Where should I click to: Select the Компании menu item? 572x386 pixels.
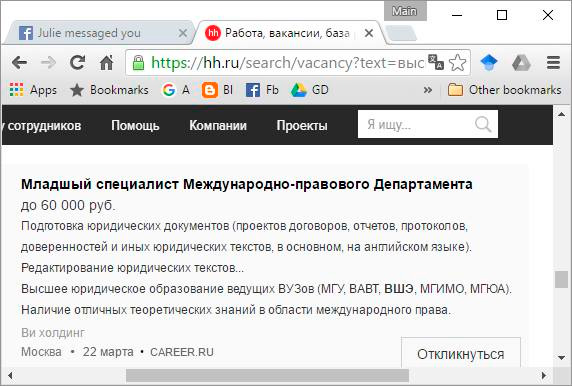pyautogui.click(x=218, y=125)
